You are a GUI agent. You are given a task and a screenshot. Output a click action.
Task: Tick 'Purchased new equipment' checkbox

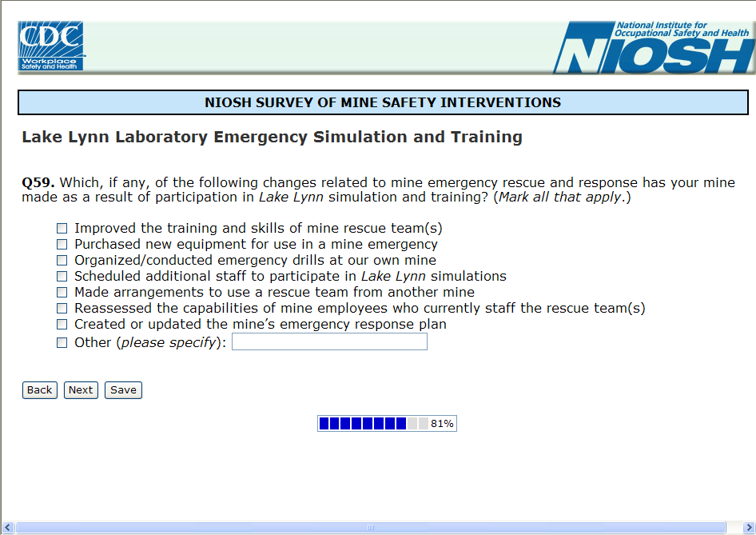tap(62, 245)
